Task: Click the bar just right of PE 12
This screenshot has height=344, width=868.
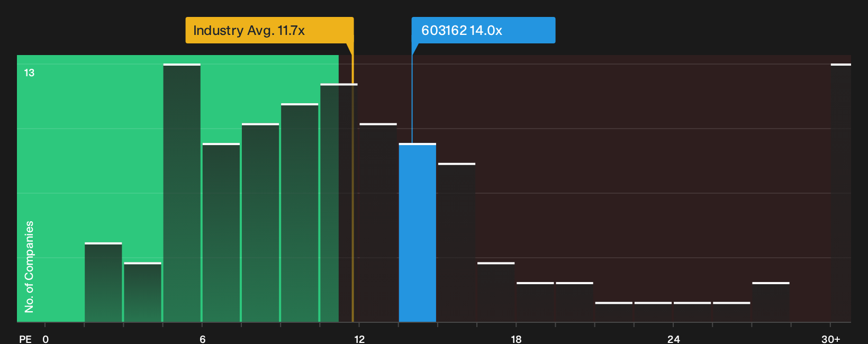Action: (x=378, y=222)
